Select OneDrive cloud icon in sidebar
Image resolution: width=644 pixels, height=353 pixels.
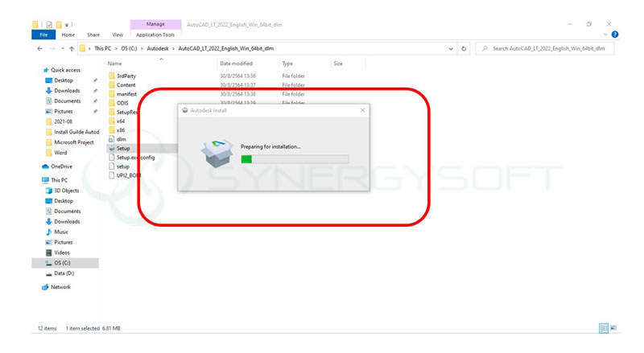pos(46,166)
